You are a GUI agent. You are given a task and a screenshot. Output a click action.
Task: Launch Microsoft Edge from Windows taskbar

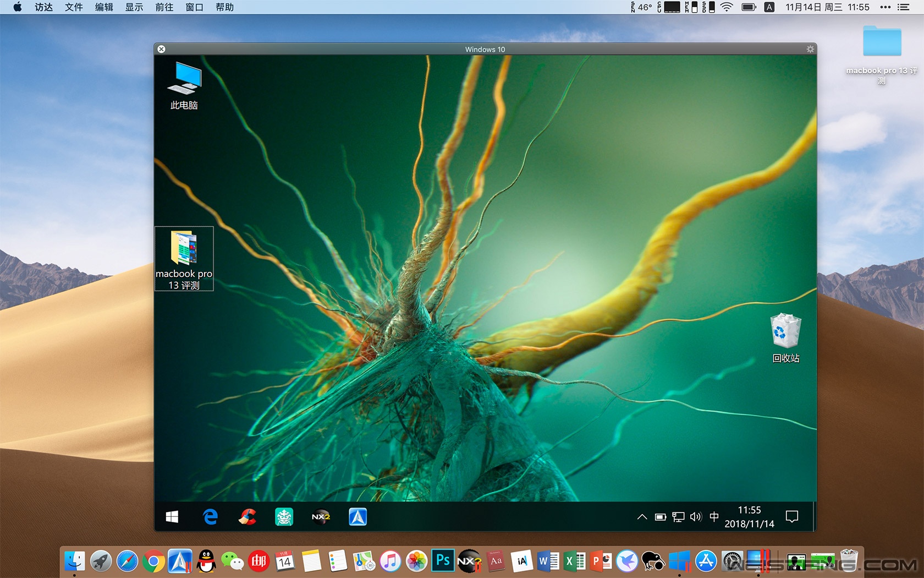pyautogui.click(x=210, y=517)
